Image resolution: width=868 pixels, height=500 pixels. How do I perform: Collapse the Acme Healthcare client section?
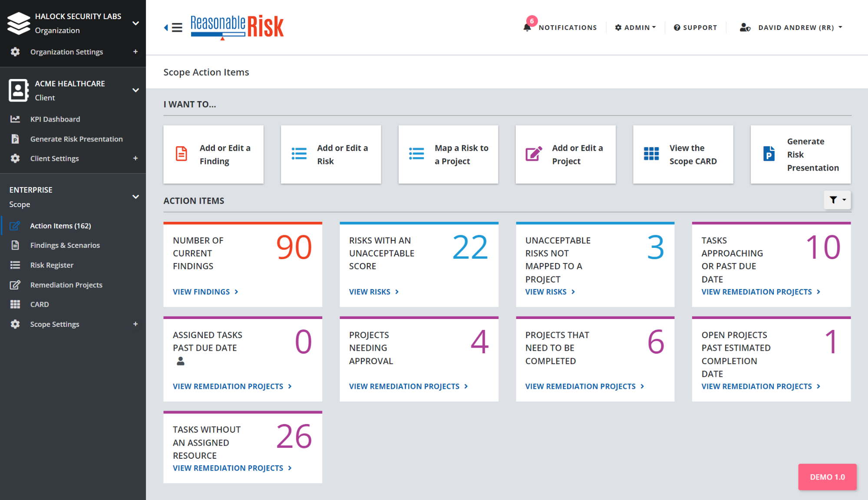[135, 90]
